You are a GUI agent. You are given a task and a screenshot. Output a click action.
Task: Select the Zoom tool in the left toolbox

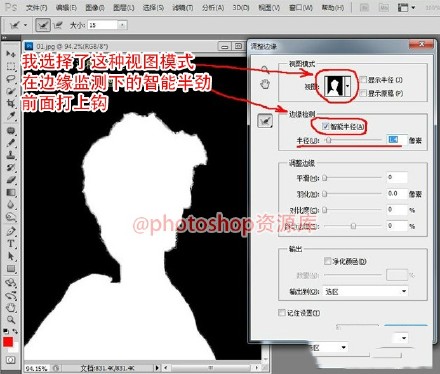click(x=11, y=320)
